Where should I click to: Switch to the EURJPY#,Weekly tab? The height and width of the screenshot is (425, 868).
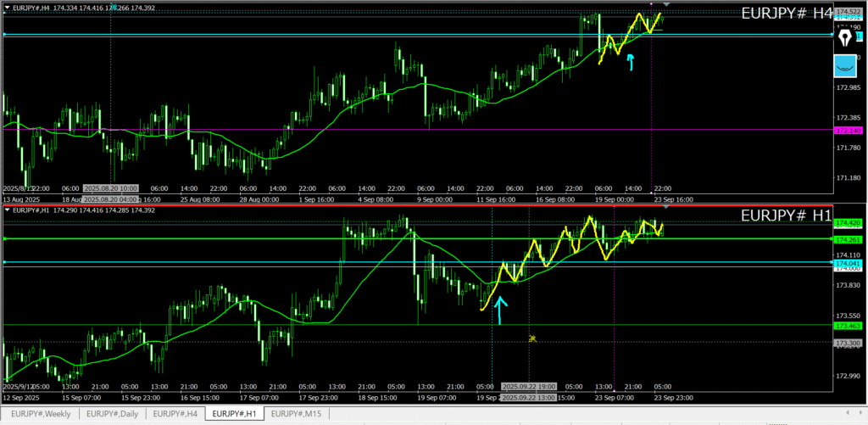pos(40,414)
